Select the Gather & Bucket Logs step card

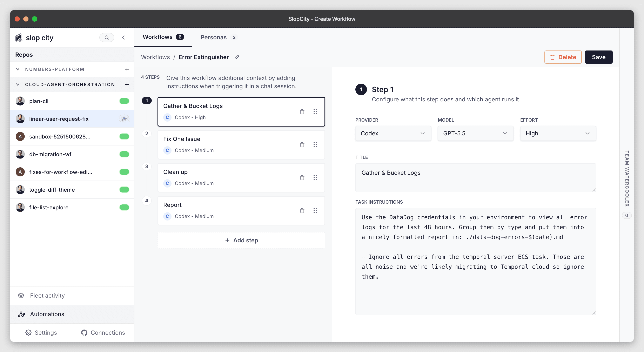pos(241,112)
